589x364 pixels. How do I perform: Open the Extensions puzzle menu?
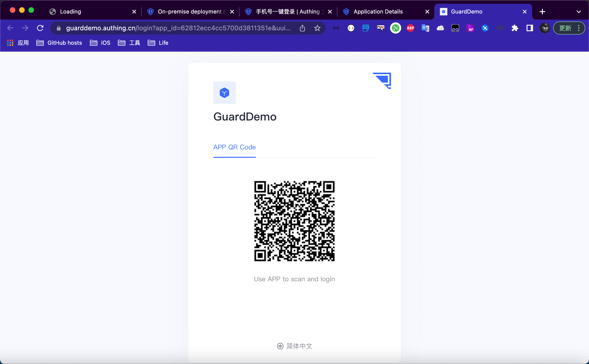(x=515, y=28)
